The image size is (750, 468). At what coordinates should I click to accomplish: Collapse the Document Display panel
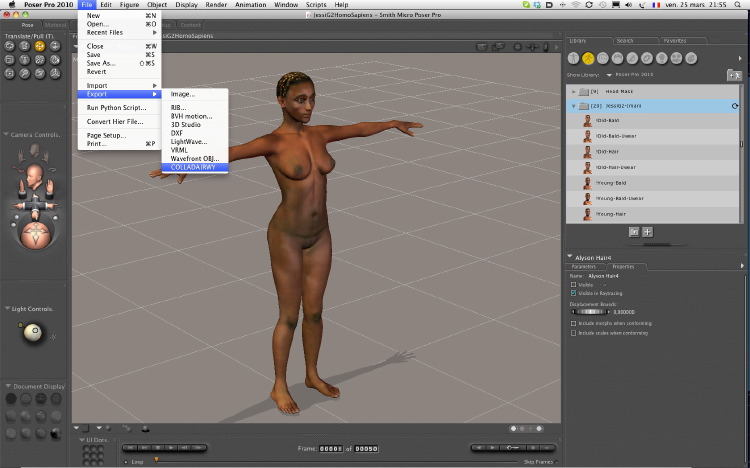[8, 386]
